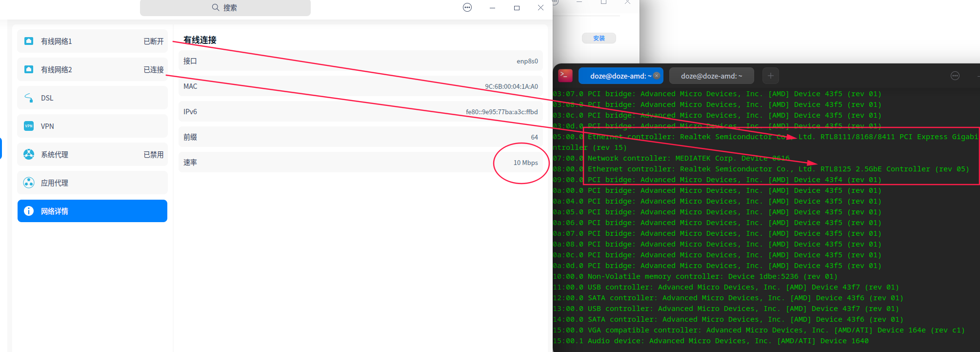Viewport: 980px width, 352px height.
Task: Add a new terminal tab
Action: tap(771, 76)
